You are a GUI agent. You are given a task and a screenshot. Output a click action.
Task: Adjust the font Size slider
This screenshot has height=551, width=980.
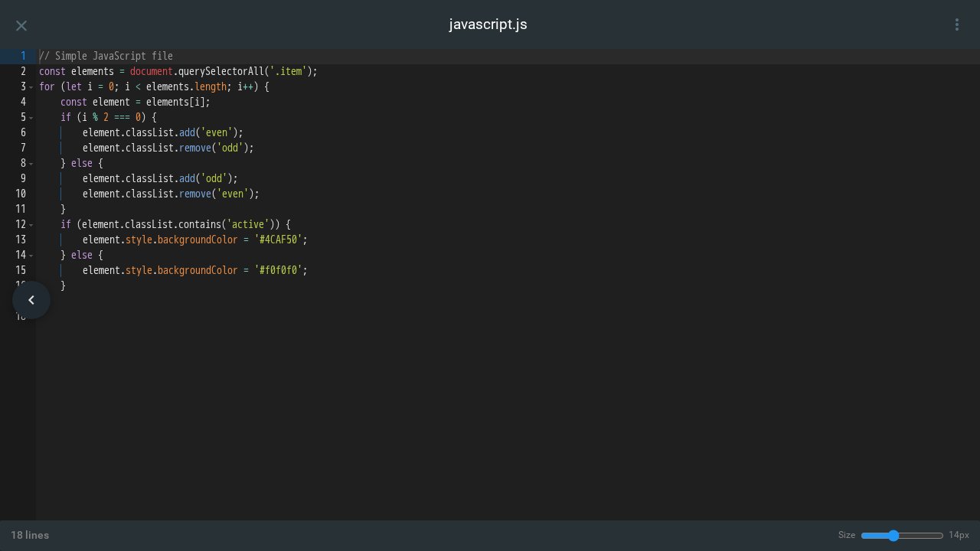coord(902,536)
